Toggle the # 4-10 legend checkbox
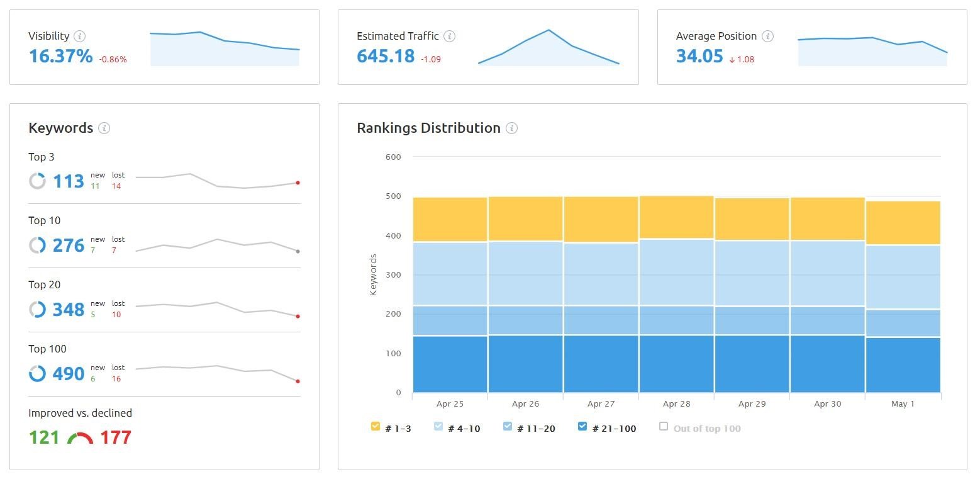 point(438,427)
